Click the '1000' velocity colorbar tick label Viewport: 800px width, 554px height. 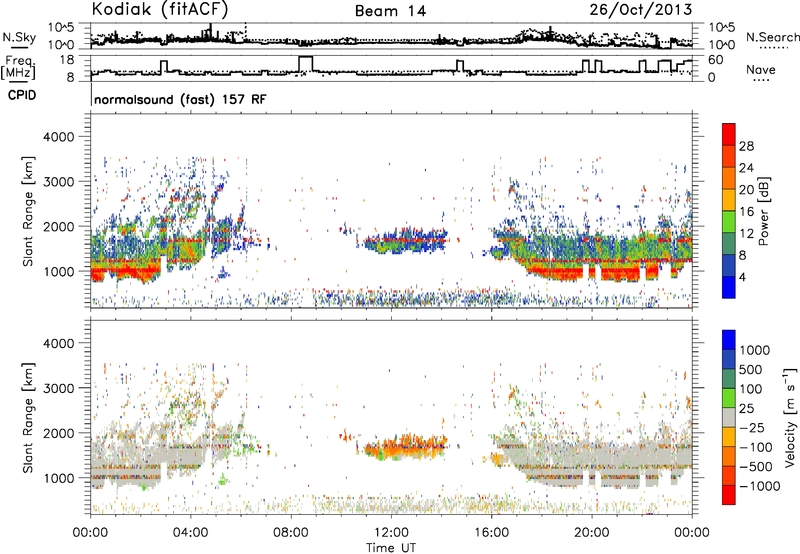755,350
